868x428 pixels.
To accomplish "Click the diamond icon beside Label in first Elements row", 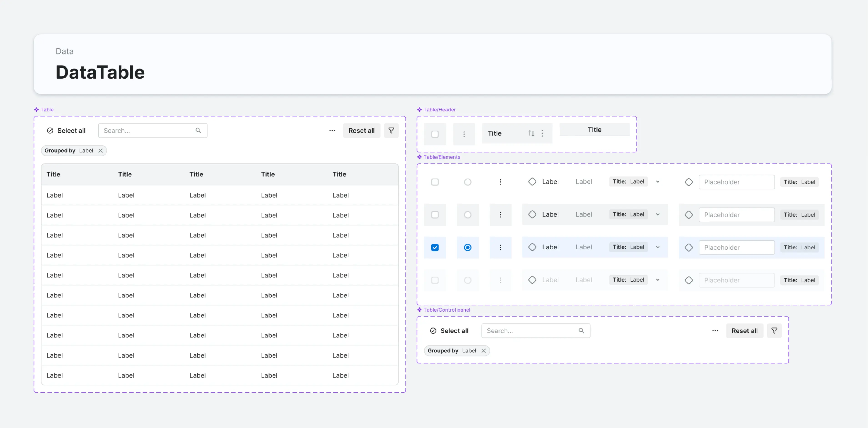I will 532,182.
